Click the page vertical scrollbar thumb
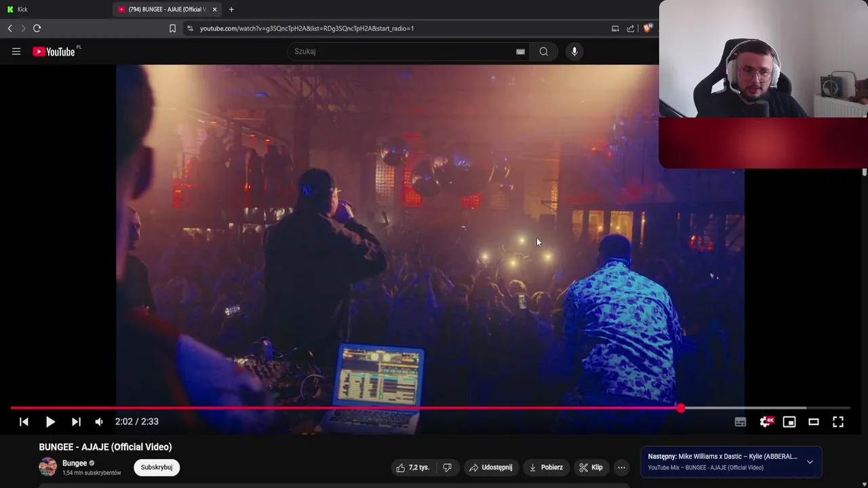Screen dimensions: 868x488 (865, 173)
